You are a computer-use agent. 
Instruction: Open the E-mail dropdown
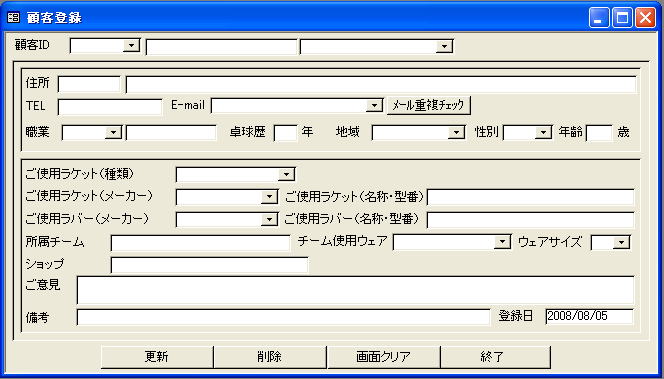374,105
